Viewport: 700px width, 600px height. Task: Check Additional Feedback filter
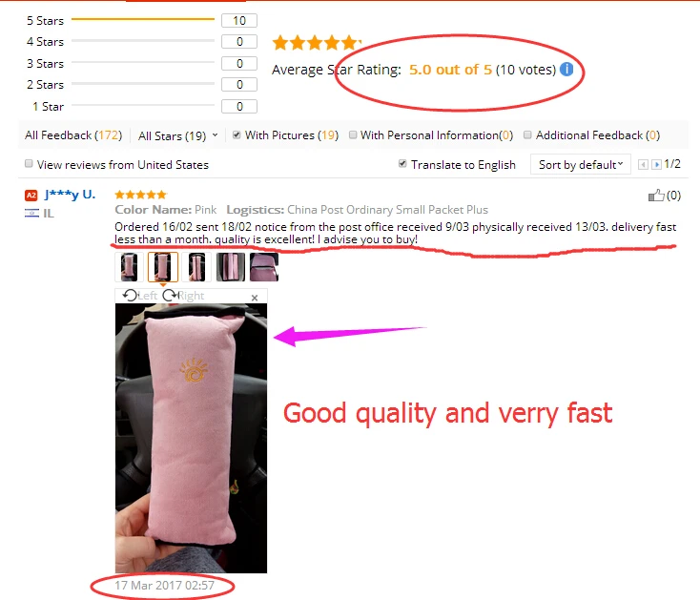(527, 134)
